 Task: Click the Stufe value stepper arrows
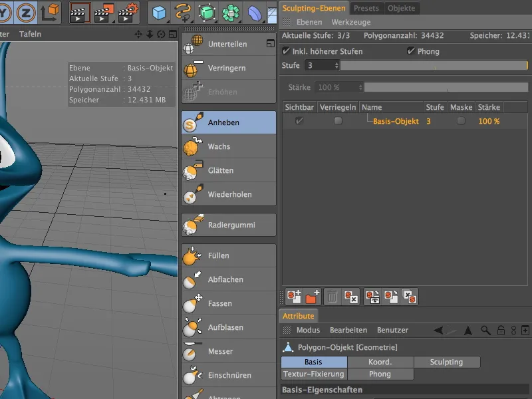tap(336, 65)
